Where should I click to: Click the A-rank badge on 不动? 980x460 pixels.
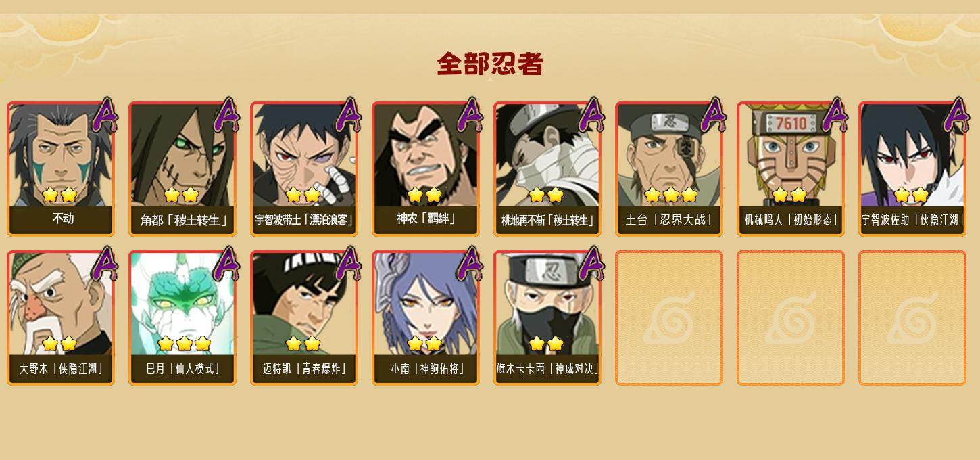105,115
